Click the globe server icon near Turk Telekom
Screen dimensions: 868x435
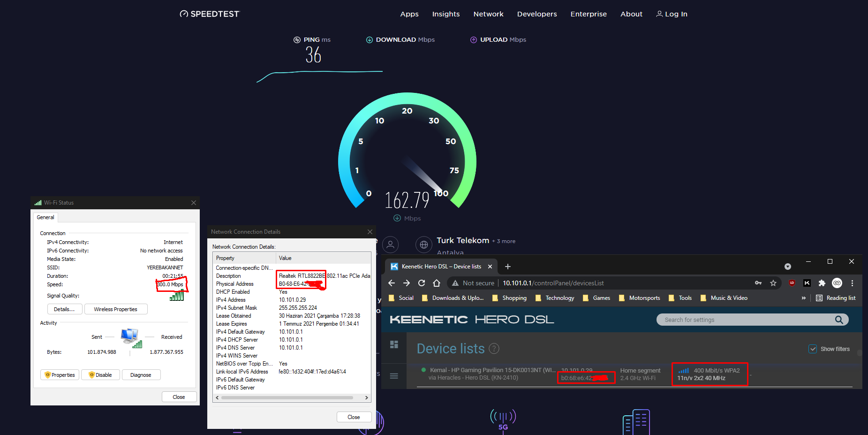[424, 244]
